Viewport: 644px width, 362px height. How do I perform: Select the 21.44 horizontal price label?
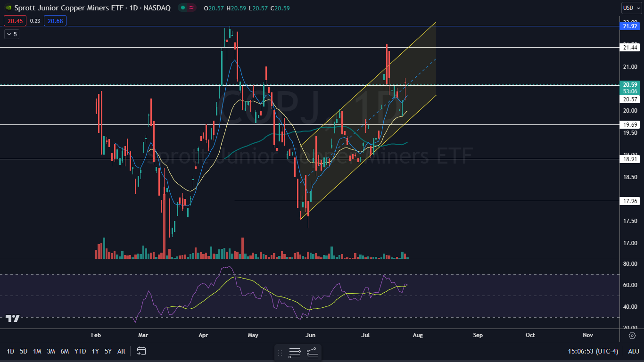point(630,48)
